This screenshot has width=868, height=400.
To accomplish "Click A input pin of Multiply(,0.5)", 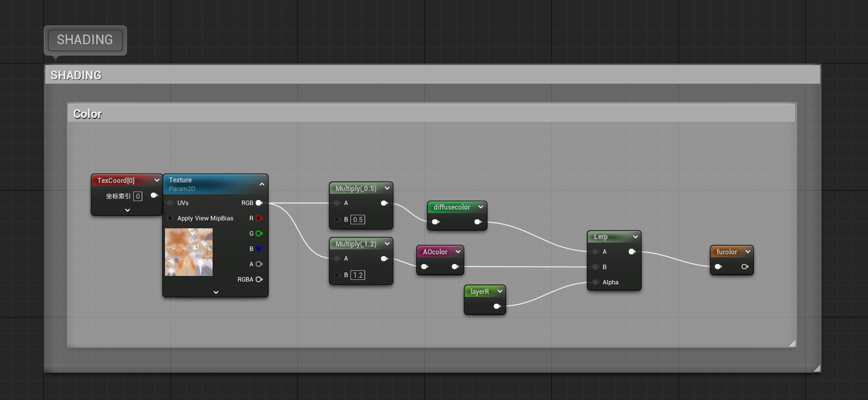I will (337, 203).
